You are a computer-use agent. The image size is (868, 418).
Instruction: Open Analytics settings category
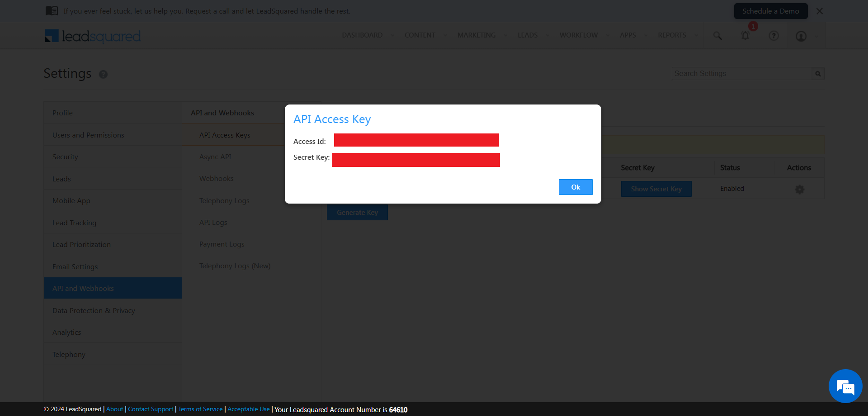(113, 332)
